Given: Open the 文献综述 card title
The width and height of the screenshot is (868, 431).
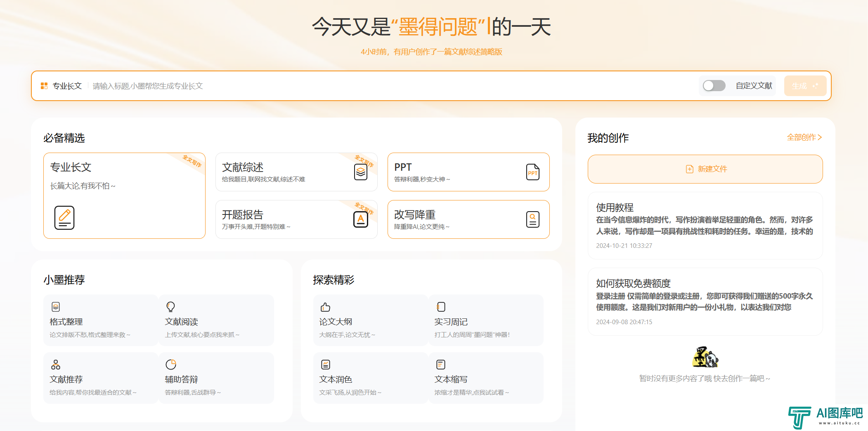Looking at the screenshot, I should (243, 167).
